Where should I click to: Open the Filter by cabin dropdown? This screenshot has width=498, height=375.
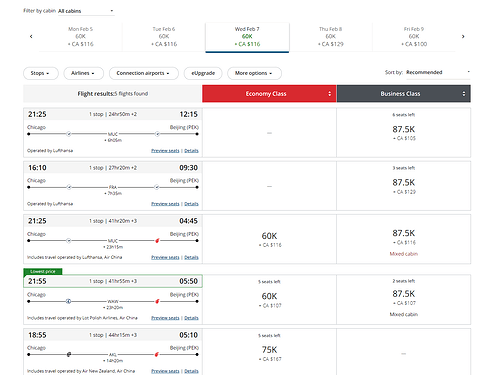coord(86,11)
